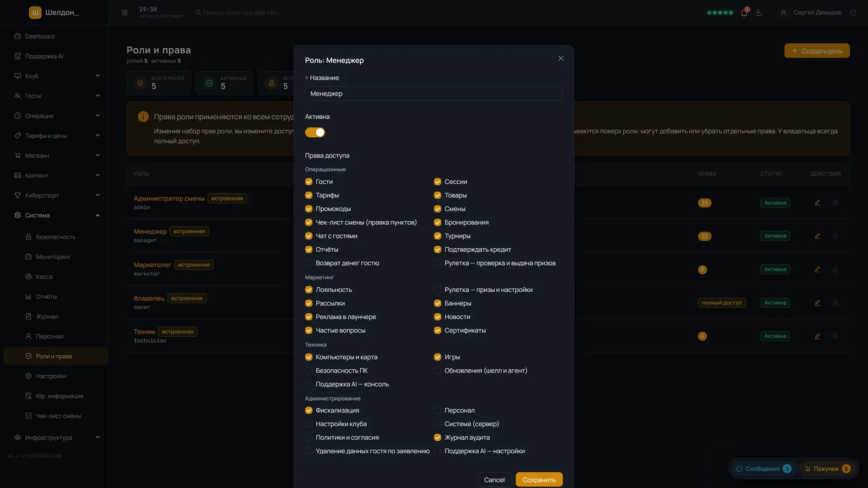Uncheck the Журнал аудита checkbox
This screenshot has height=488, width=868.
tap(437, 438)
